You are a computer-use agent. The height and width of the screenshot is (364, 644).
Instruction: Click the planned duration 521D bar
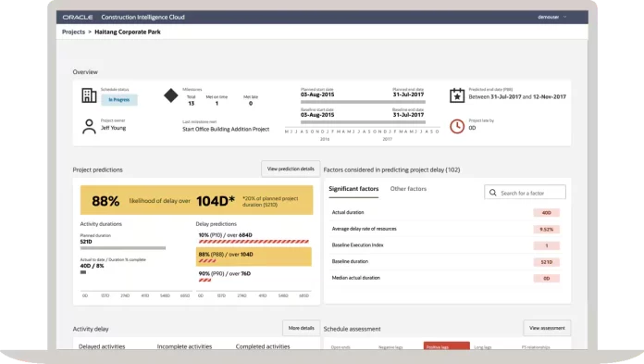[123, 248]
